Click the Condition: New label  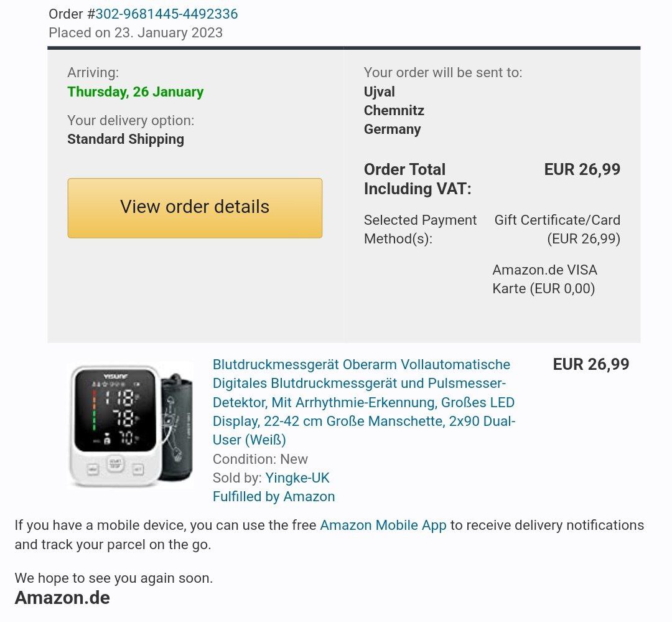[260, 459]
